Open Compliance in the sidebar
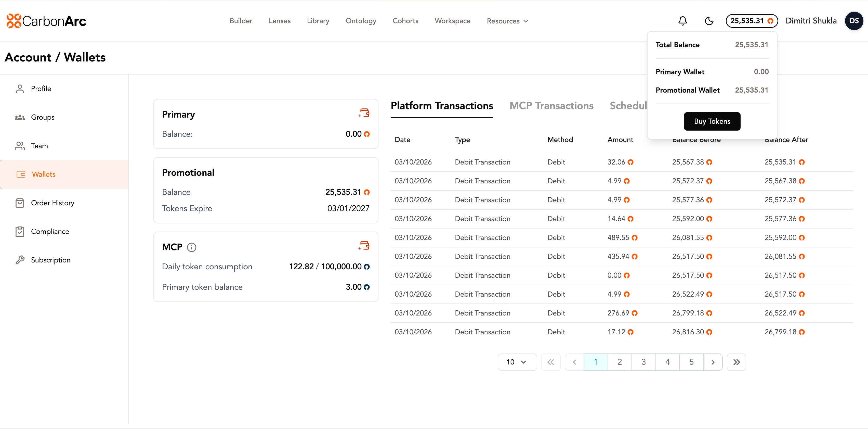The image size is (868, 430). click(x=50, y=231)
